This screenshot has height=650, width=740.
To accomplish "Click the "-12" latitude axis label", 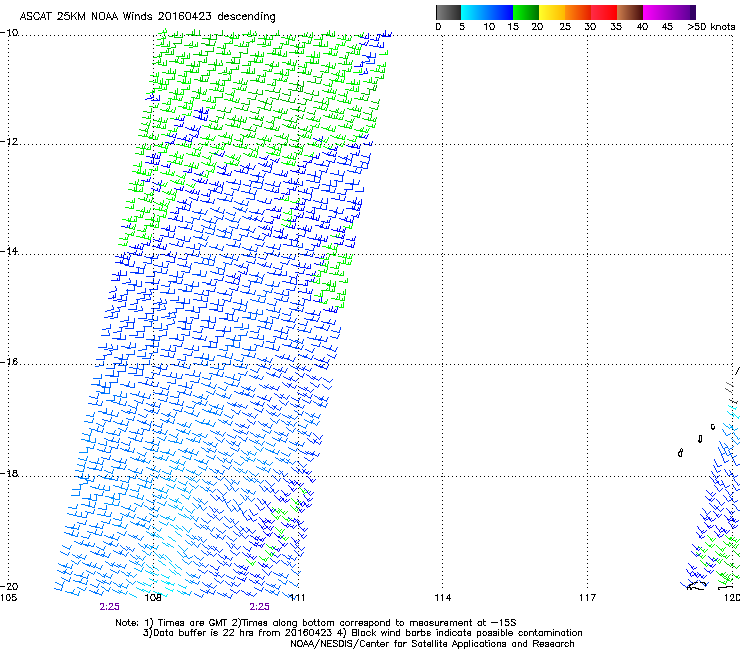I will point(9,142).
